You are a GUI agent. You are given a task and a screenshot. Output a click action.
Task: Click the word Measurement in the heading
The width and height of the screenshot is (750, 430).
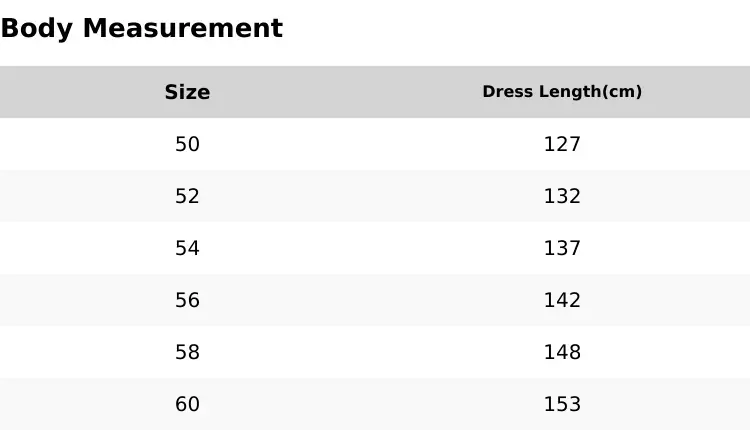tap(183, 28)
